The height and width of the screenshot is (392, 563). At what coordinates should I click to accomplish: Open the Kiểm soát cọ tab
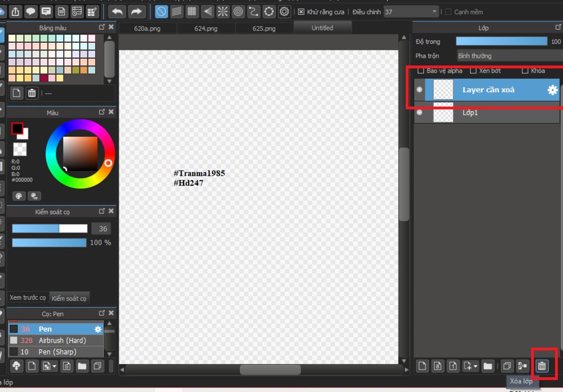[x=69, y=299]
